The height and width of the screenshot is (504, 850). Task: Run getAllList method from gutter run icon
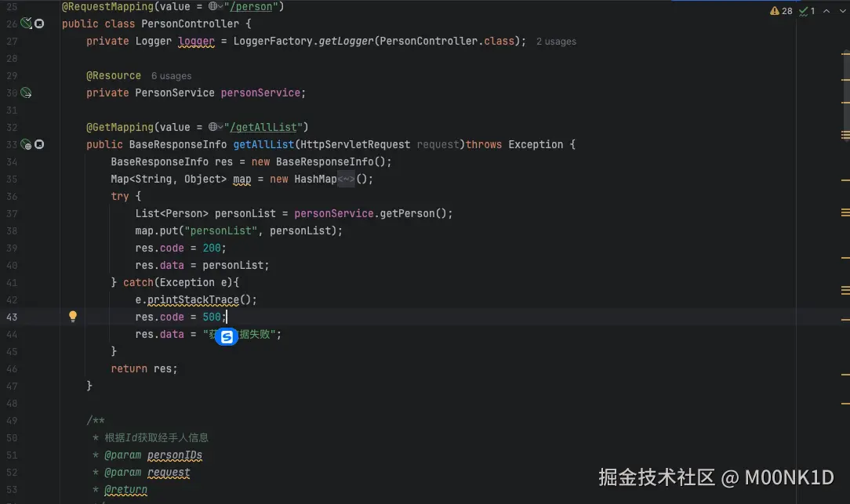coord(24,144)
